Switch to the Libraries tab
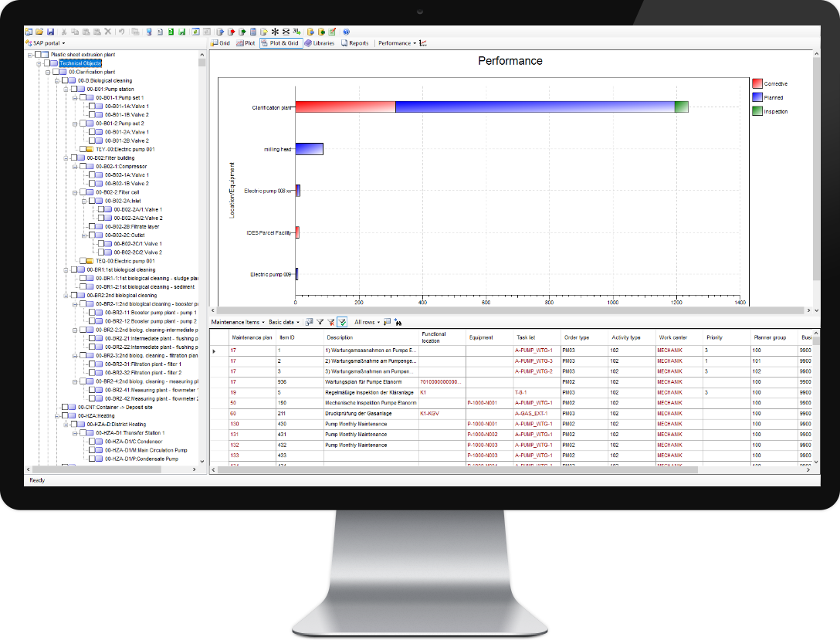Screen dimensions: 840x640 point(320,43)
